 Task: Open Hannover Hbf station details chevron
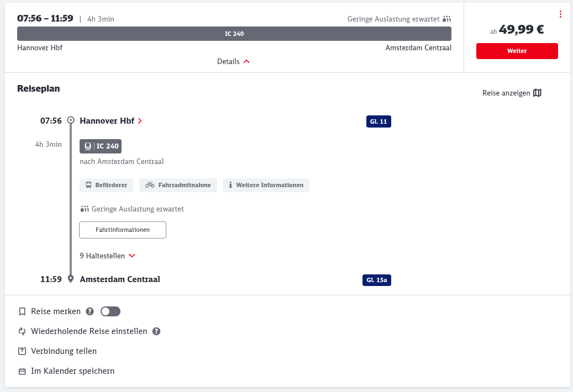pyautogui.click(x=140, y=121)
